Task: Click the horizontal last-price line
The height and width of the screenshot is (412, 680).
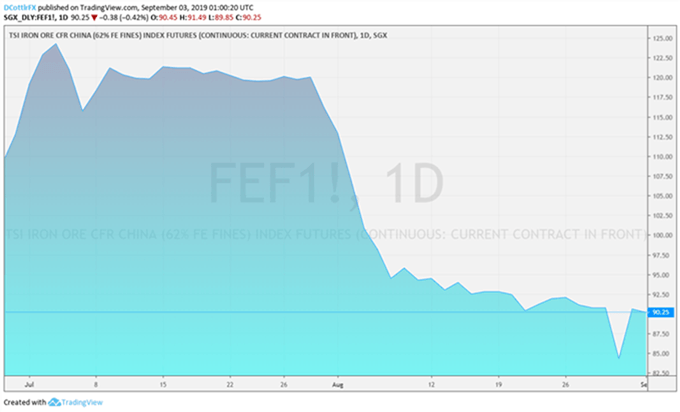Action: [x=325, y=312]
